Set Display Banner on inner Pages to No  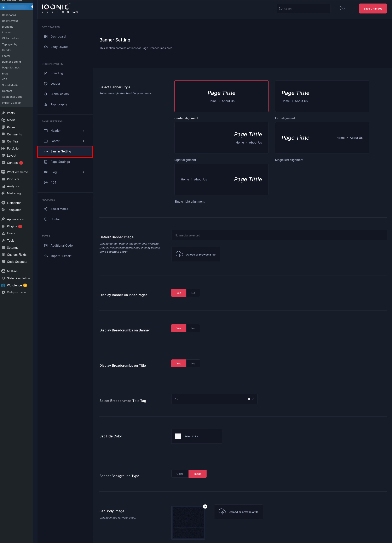click(193, 293)
